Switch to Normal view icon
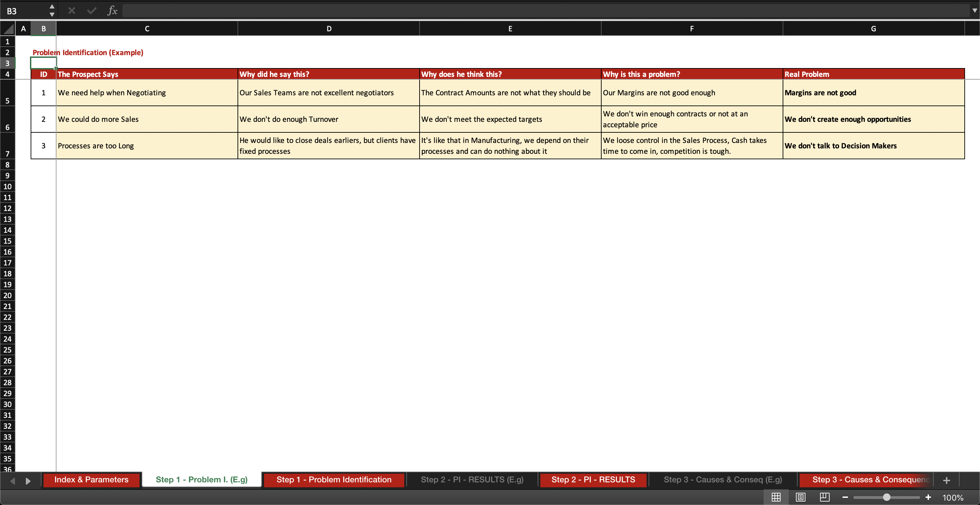 pos(776,497)
